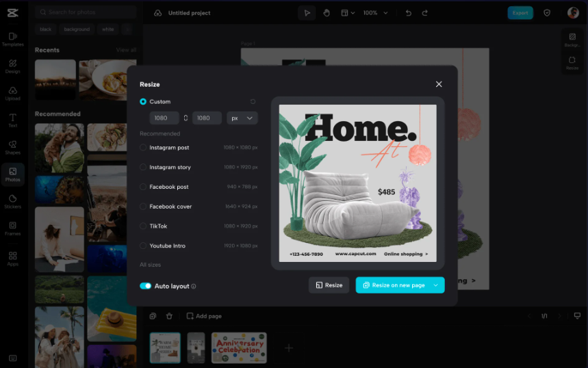Close the Resize dialog
The width and height of the screenshot is (588, 368).
pyautogui.click(x=439, y=84)
